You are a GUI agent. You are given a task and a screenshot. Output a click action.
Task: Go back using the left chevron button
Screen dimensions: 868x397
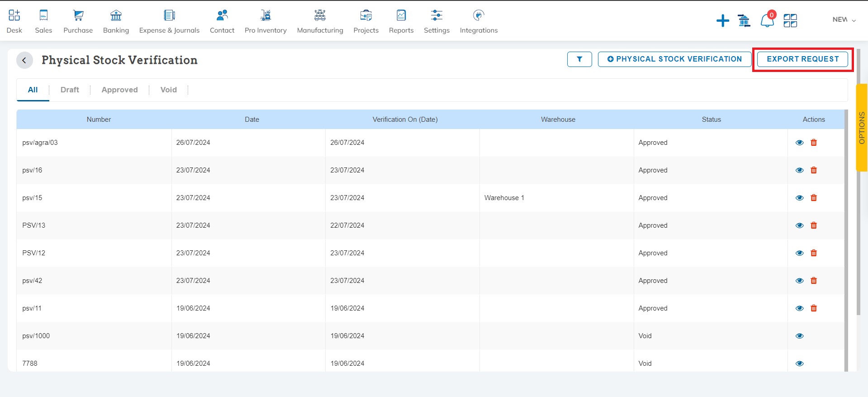24,60
